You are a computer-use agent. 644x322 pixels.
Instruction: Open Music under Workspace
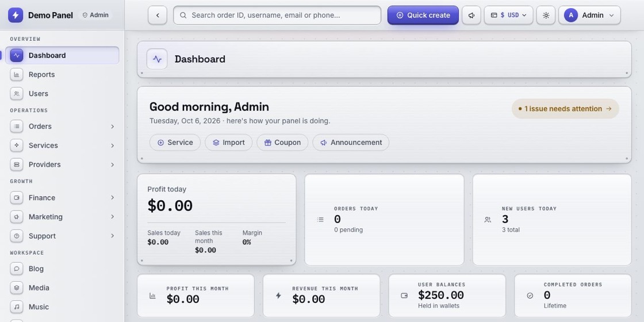62,307
